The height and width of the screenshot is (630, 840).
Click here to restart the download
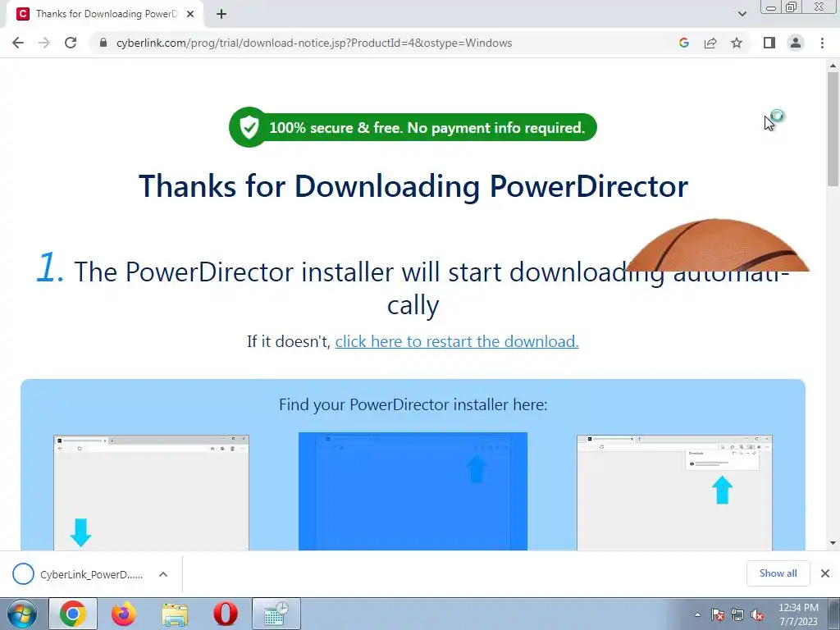tap(457, 341)
